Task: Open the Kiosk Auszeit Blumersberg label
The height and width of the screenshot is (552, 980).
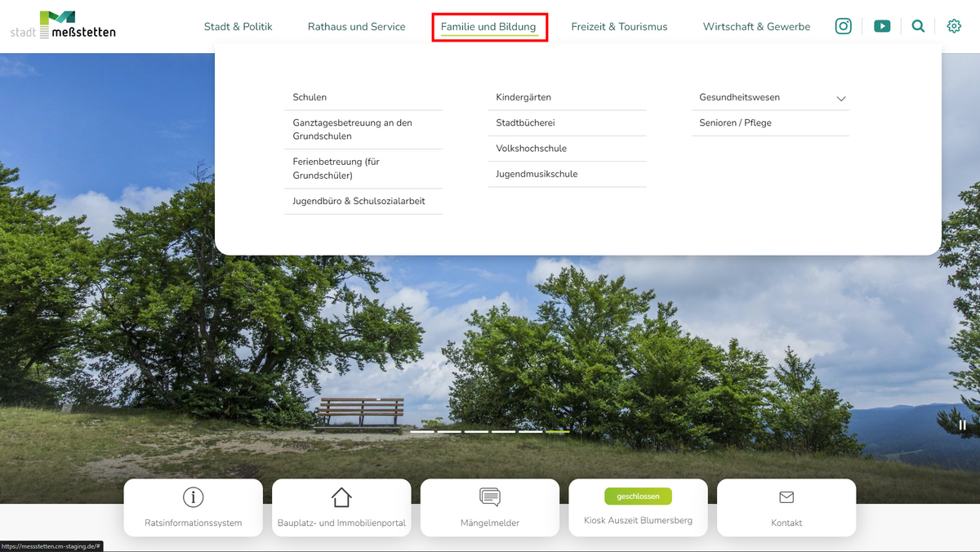Action: (638, 520)
